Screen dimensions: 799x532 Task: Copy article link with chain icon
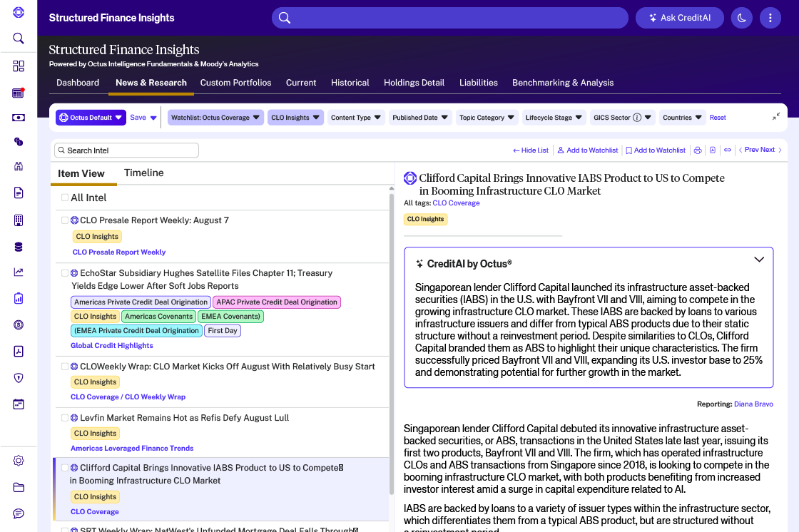point(728,150)
